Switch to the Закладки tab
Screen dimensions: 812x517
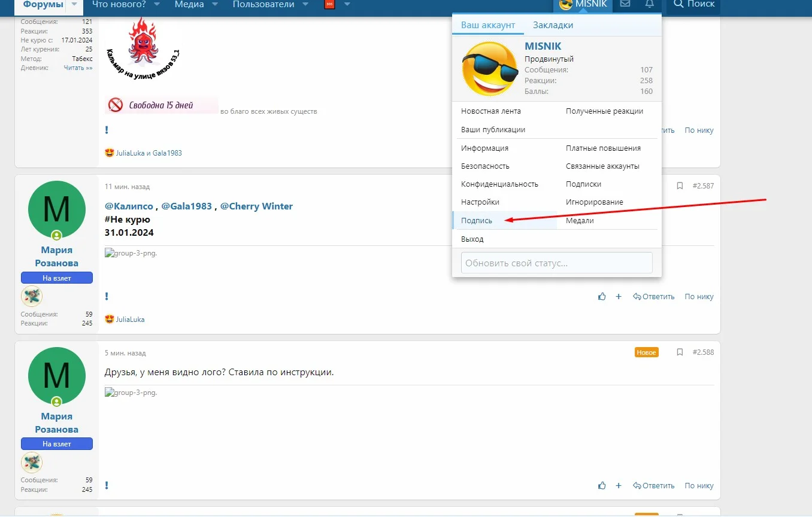click(x=553, y=25)
